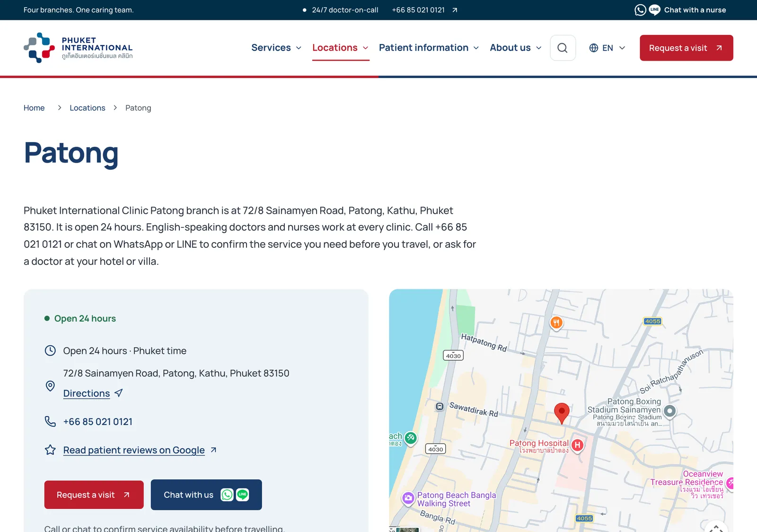Screen dimensions: 757x532
Task: Click Patong Beach Bangla Walking Street label
Action: pyautogui.click(x=457, y=499)
